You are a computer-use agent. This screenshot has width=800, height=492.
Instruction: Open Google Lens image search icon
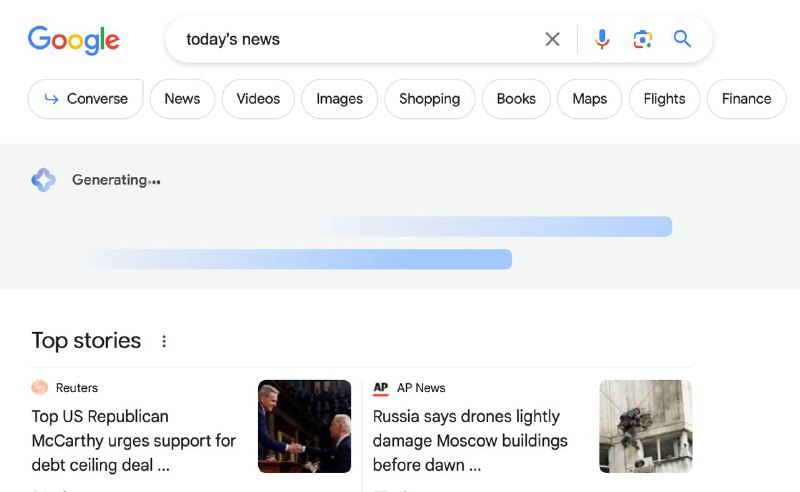[642, 39]
